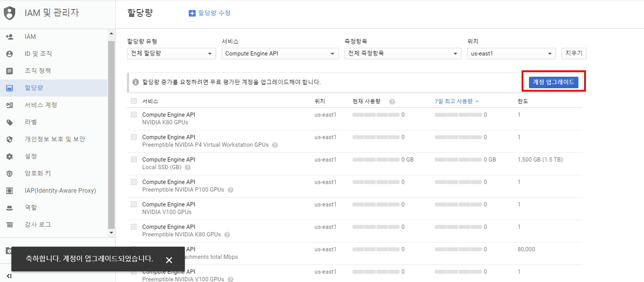644x282 pixels.
Task: Click current usage bar for NVIDIA V100 GPUs
Action: click(376, 205)
